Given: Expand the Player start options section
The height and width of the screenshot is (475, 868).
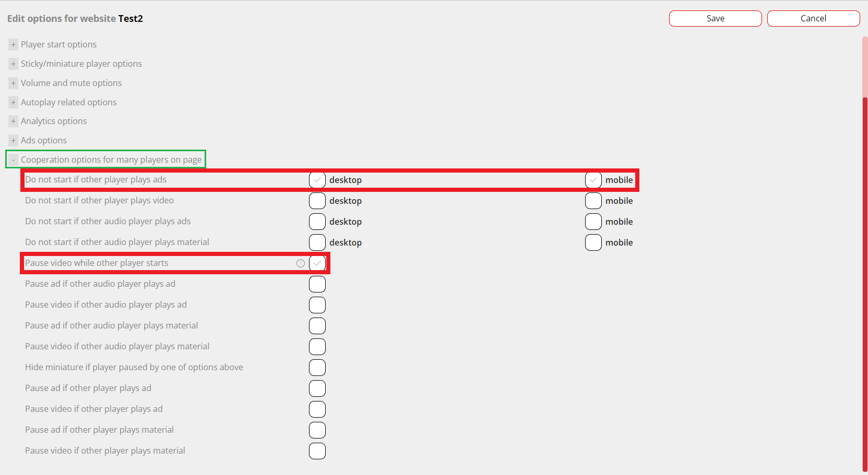Looking at the screenshot, I should click(14, 45).
